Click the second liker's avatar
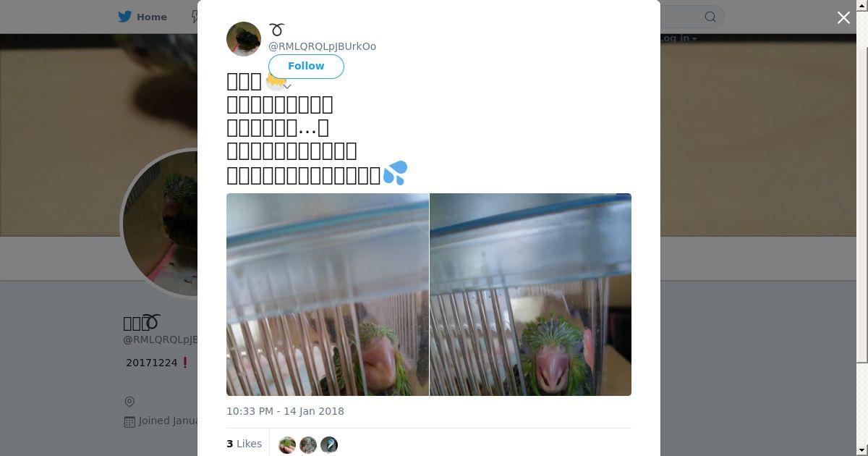The image size is (868, 456). 308,444
